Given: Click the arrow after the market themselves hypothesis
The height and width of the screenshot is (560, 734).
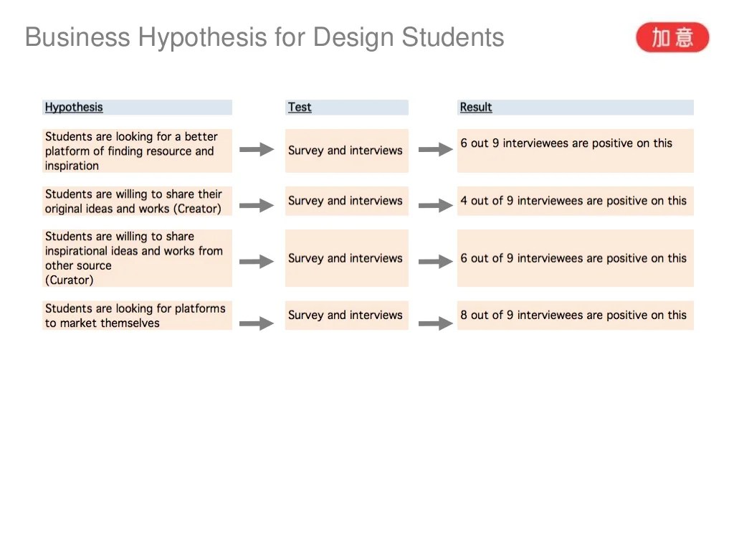Looking at the screenshot, I should point(257,323).
